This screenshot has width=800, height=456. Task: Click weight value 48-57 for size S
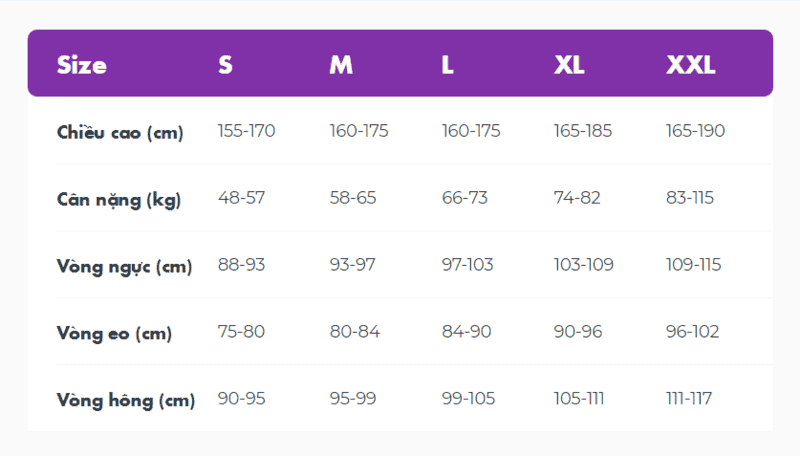pos(241,198)
